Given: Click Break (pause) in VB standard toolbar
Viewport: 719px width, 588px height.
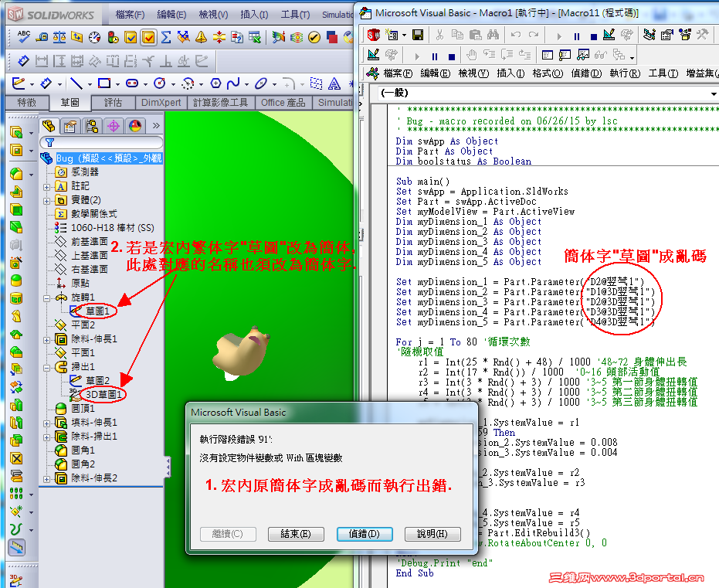Looking at the screenshot, I should pos(576,36).
